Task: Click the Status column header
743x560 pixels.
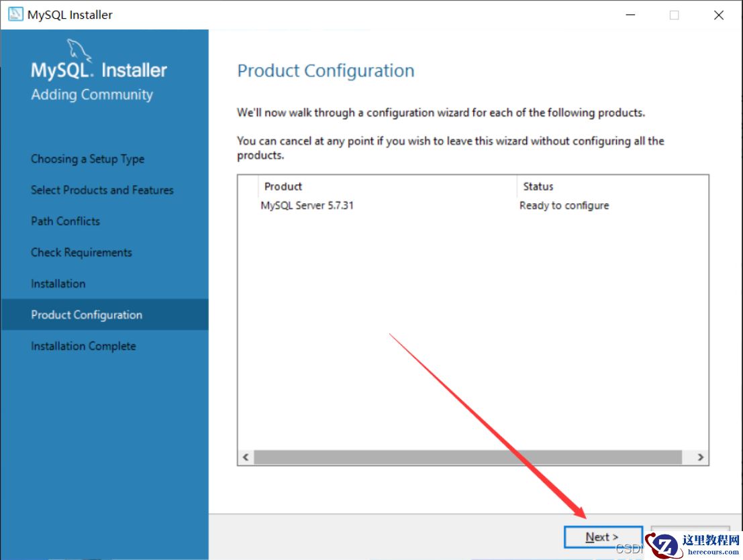Action: coord(538,186)
